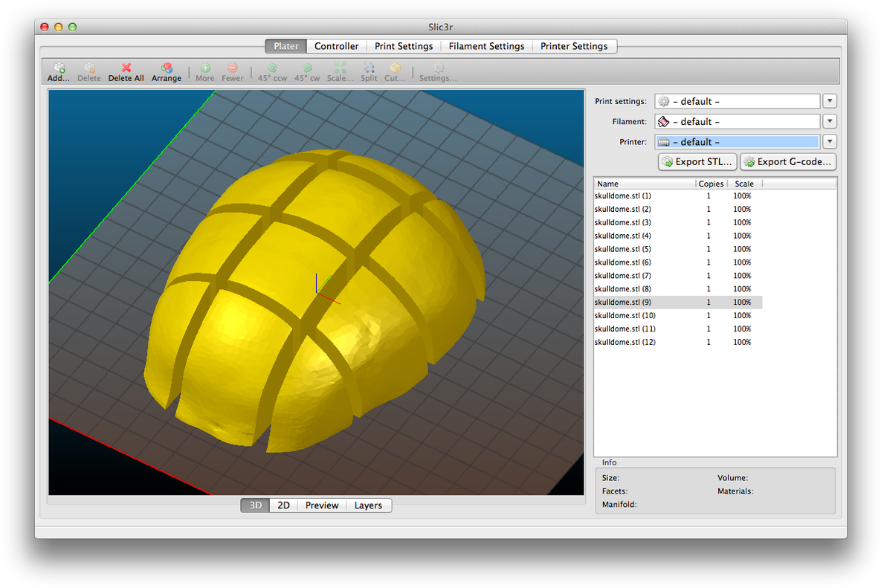Switch to the Filament Settings tab
This screenshot has width=881, height=588.
click(486, 46)
